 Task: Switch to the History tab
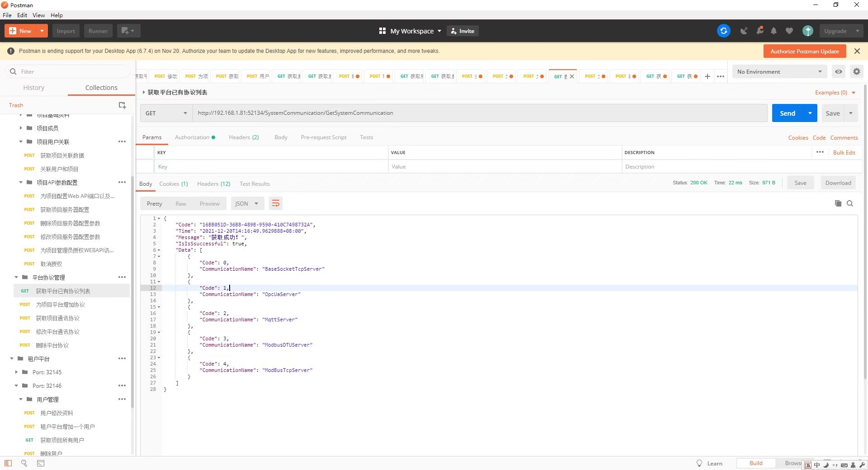tap(34, 88)
